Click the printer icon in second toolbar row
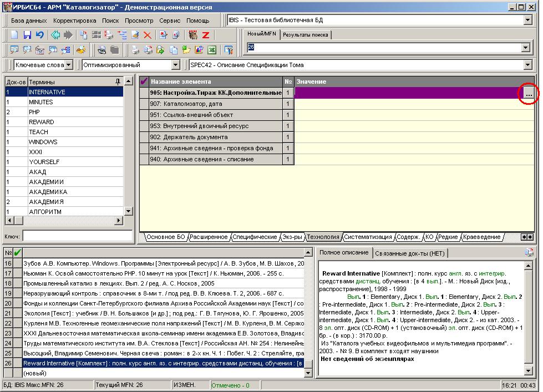This screenshot has width=543, height=392. pyautogui.click(x=135, y=50)
